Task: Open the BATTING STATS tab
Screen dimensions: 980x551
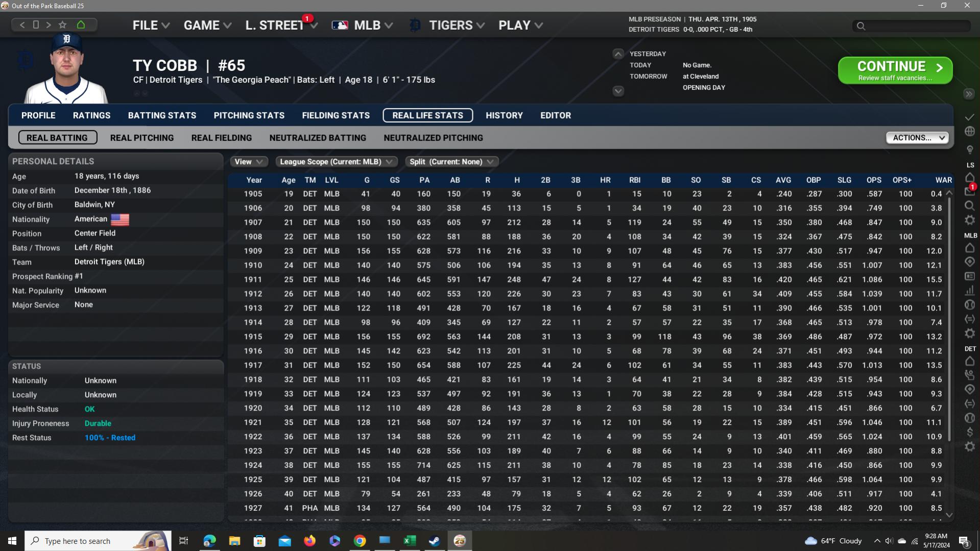Action: pos(162,115)
